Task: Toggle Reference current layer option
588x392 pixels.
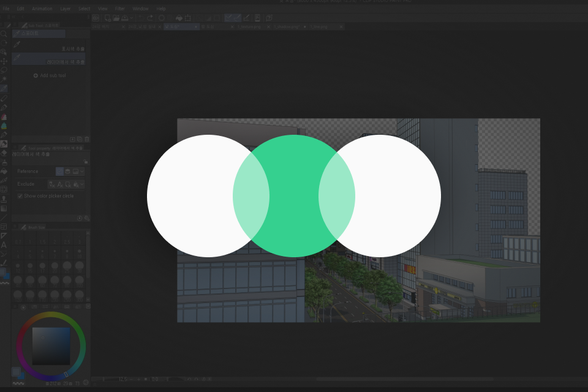Action: (59, 171)
